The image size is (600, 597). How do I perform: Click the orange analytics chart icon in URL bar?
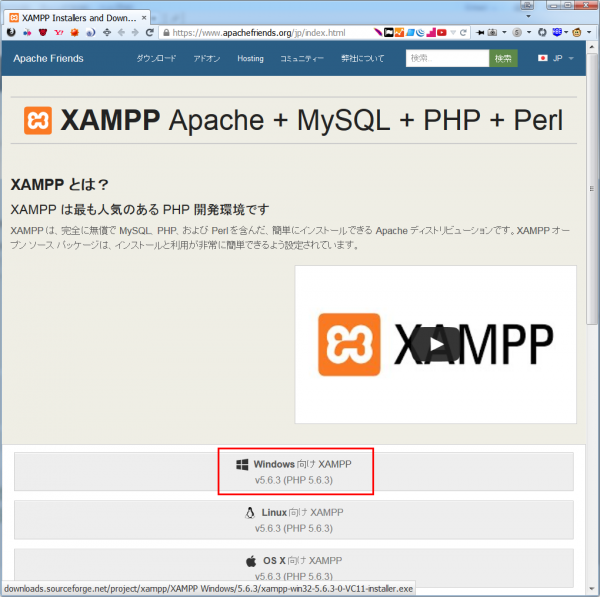coord(399,33)
